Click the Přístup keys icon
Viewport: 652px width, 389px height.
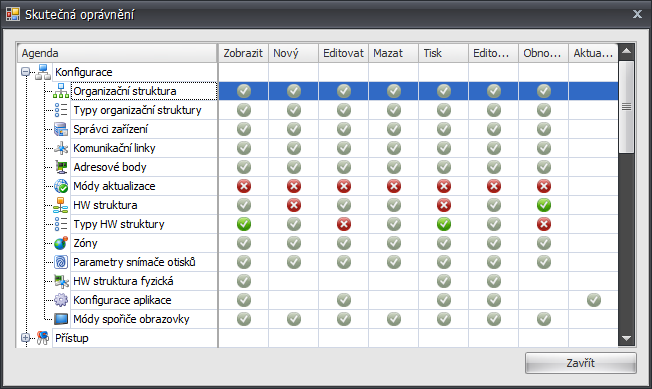(43, 338)
